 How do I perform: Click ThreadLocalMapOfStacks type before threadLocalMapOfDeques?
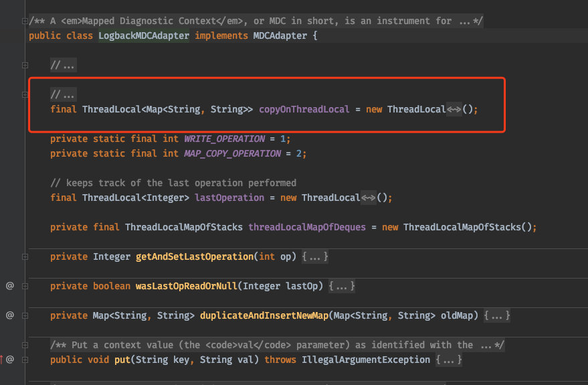pyautogui.click(x=184, y=227)
